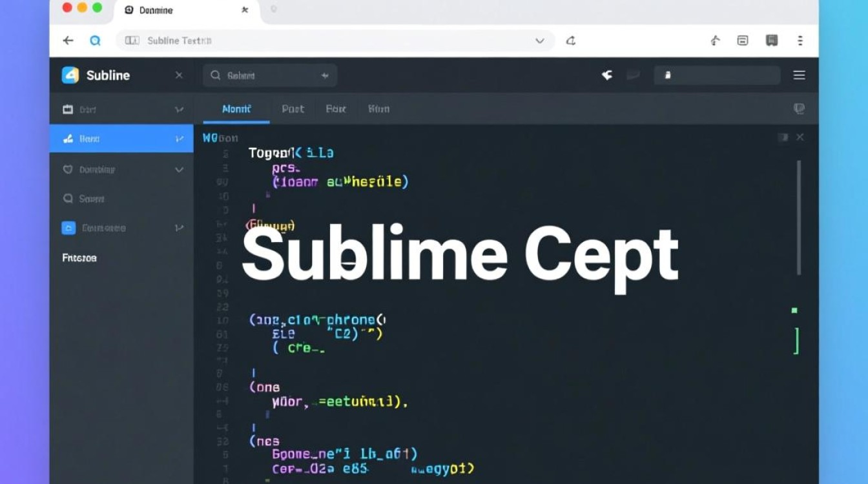The image size is (868, 484).
Task: Open the address bar dropdown chevron
Action: [x=540, y=41]
